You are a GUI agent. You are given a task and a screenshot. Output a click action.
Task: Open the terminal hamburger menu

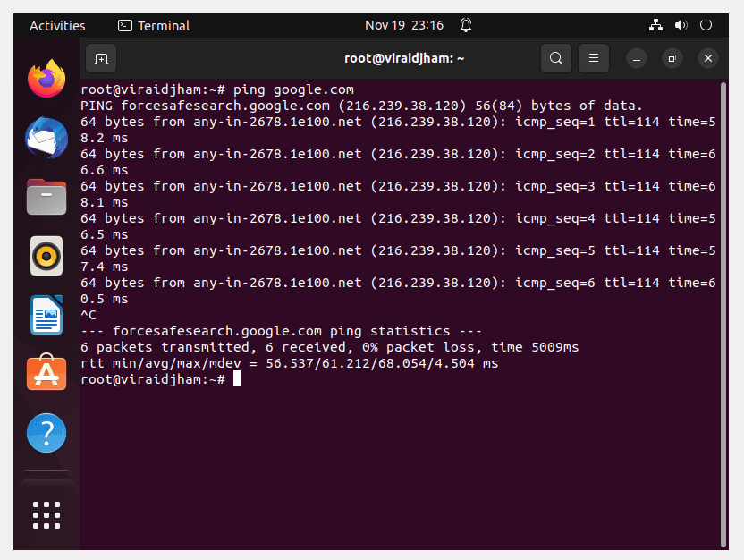tap(594, 58)
